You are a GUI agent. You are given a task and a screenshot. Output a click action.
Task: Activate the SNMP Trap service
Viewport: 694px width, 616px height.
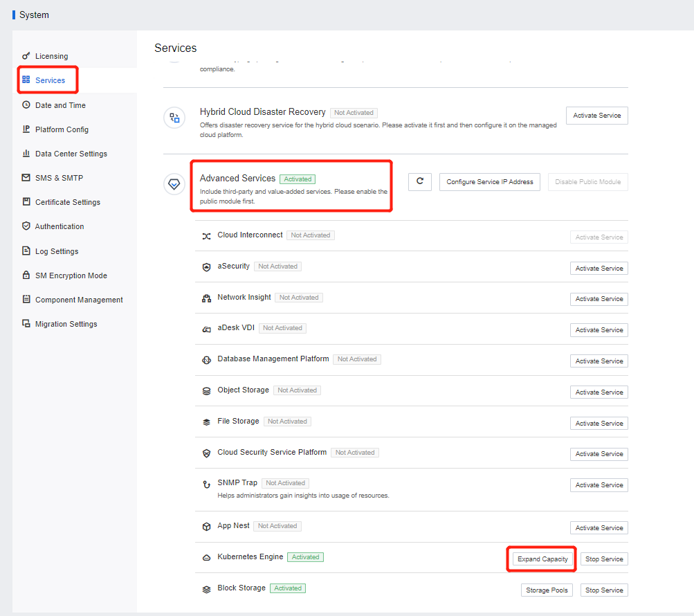[x=599, y=485]
